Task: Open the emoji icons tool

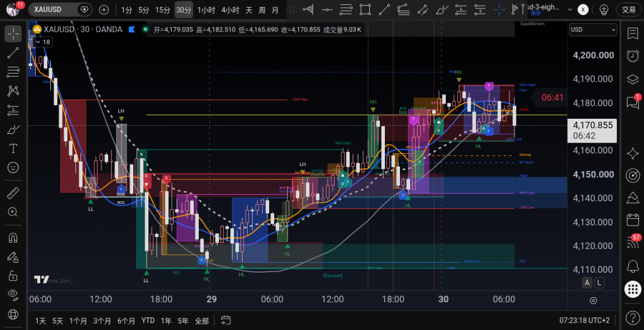Action: click(x=13, y=167)
